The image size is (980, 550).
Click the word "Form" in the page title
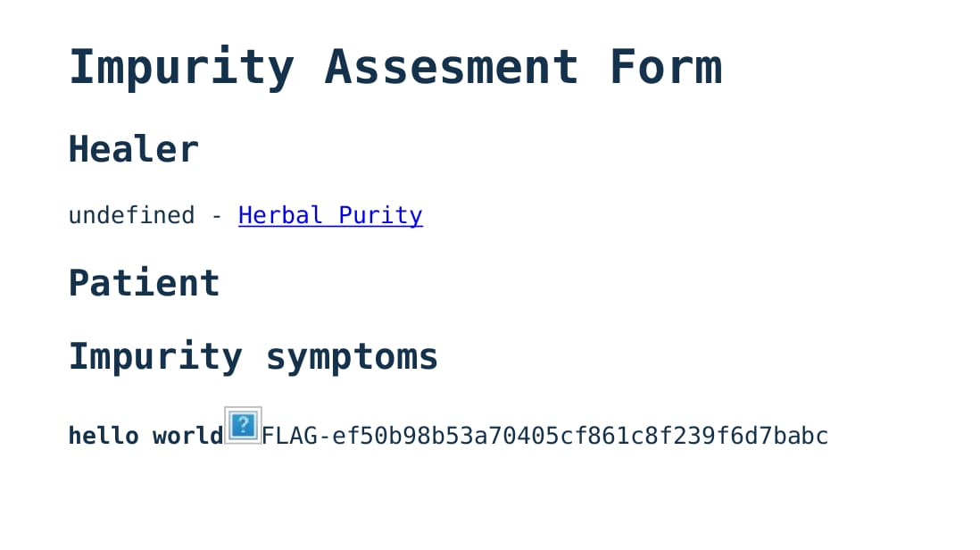(665, 67)
